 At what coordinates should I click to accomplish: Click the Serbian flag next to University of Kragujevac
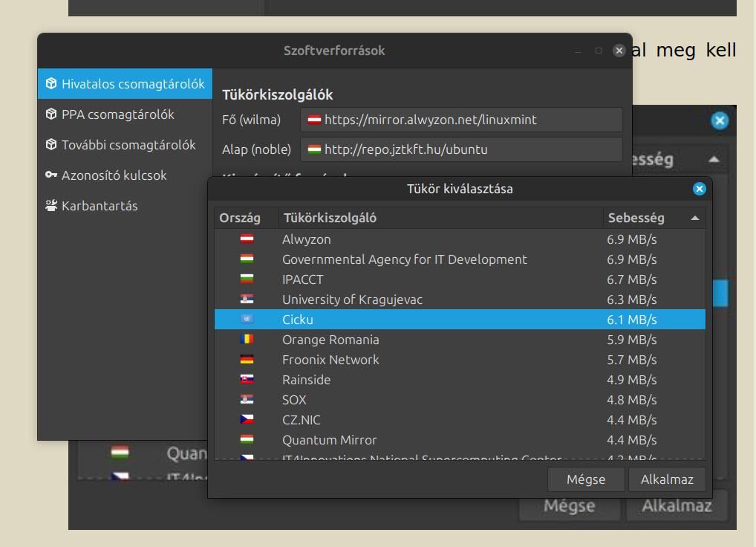click(247, 299)
